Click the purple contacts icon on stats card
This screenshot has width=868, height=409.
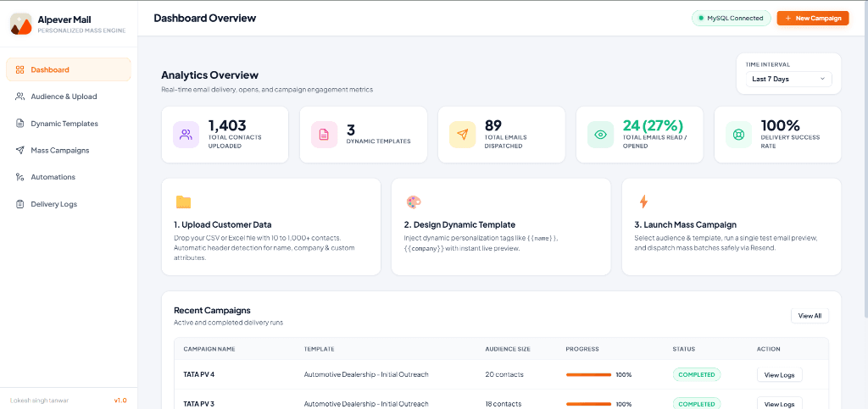tap(186, 135)
